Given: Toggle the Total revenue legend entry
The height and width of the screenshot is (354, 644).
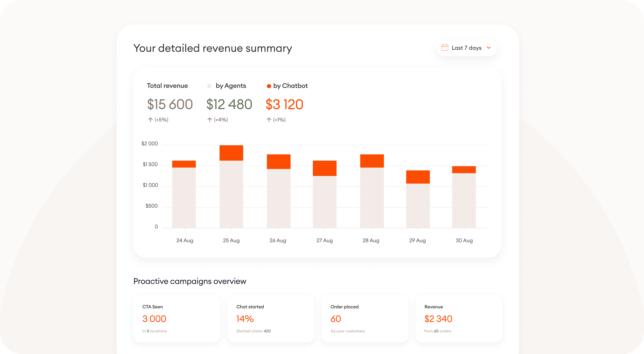Looking at the screenshot, I should click(x=167, y=86).
